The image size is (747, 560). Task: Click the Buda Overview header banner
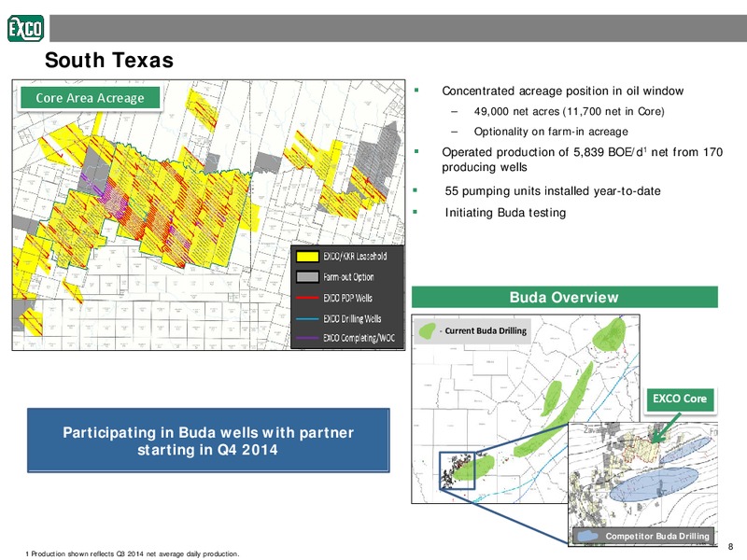point(565,297)
